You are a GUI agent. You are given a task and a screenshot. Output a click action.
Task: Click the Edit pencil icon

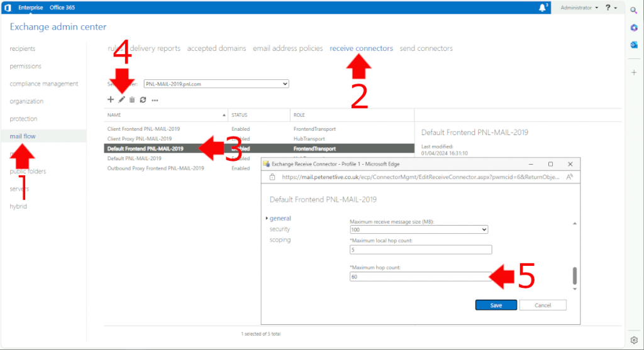[121, 99]
